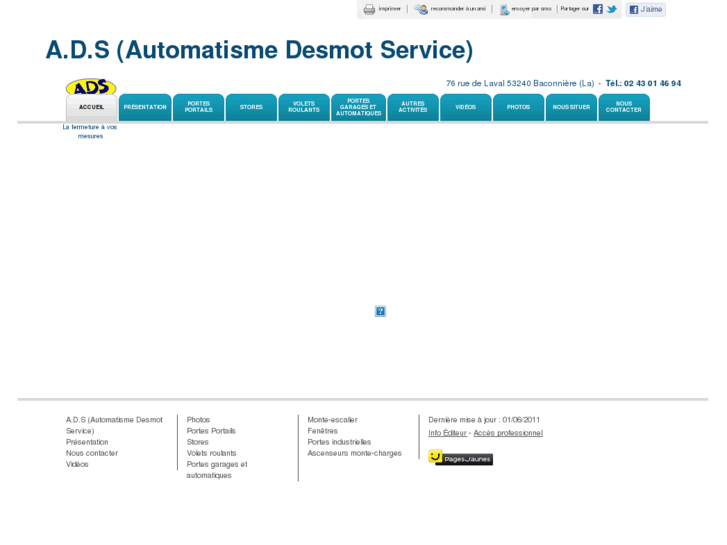
Task: Click recommander à un ami link
Action: coord(458,9)
